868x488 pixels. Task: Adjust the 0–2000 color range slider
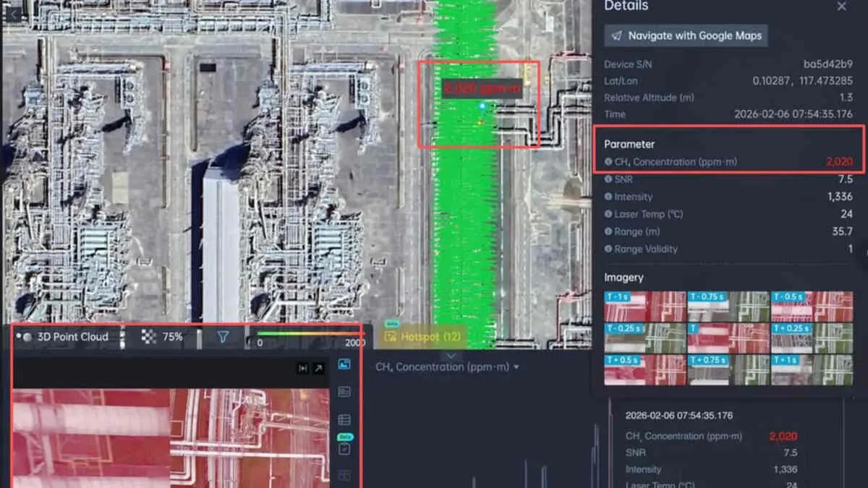pos(311,333)
